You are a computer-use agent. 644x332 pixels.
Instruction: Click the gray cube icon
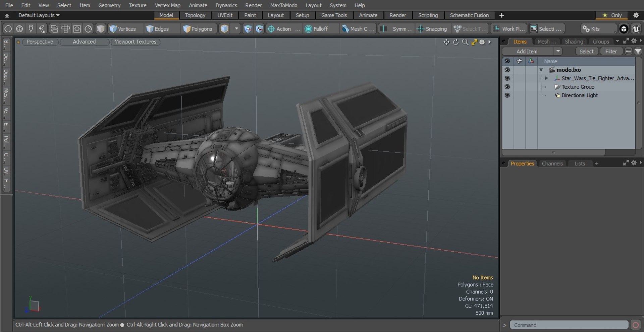click(x=101, y=29)
